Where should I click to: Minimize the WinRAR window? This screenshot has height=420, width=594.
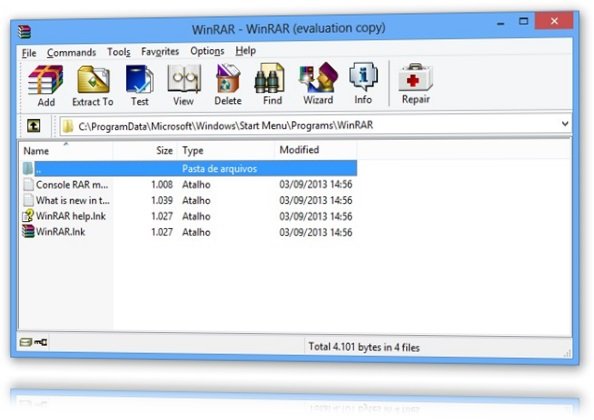(x=501, y=23)
